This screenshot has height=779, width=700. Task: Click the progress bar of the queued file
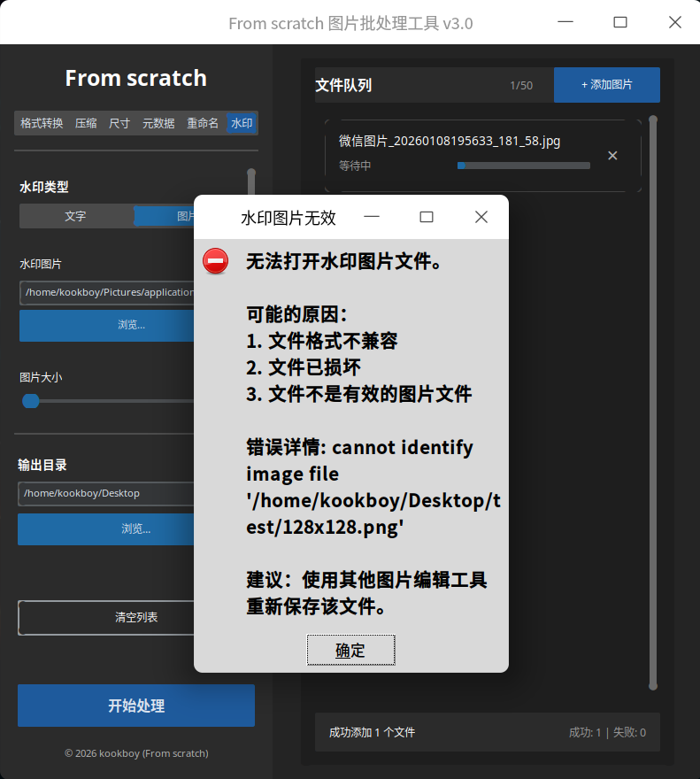coord(524,166)
